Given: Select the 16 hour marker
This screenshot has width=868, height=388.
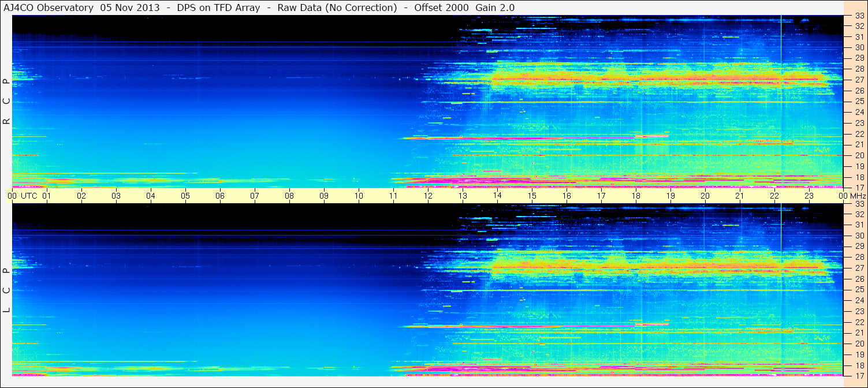Looking at the screenshot, I should [x=567, y=196].
